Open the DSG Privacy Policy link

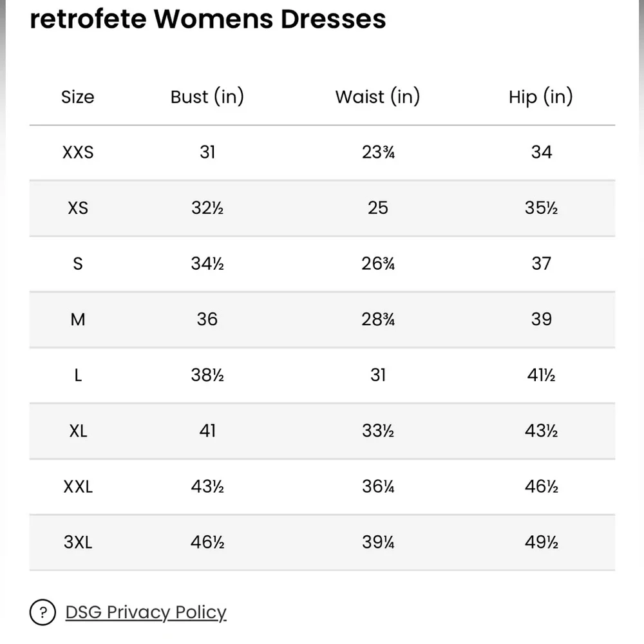pyautogui.click(x=146, y=612)
